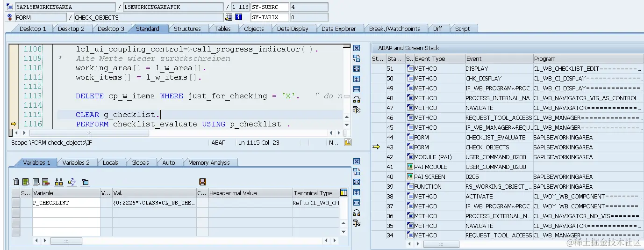Click the trash can icon in variables toolbar
The width and height of the screenshot is (644, 250).
tap(16, 182)
